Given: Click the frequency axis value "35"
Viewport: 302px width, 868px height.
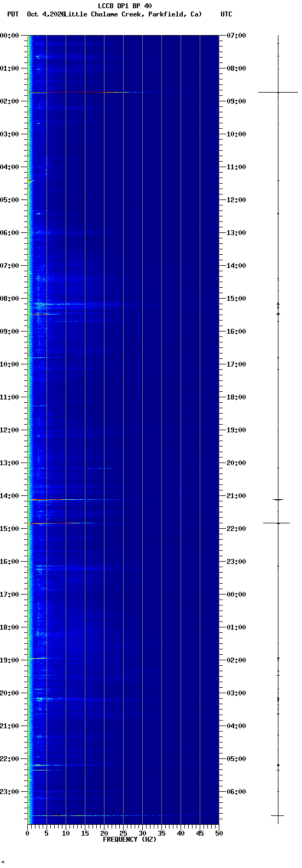Looking at the screenshot, I should 161,833.
